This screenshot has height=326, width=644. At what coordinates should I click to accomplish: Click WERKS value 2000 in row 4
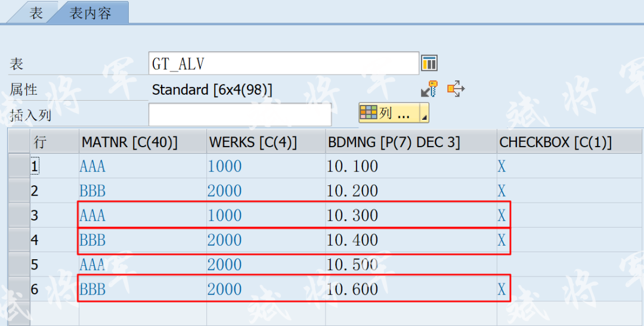point(225,240)
